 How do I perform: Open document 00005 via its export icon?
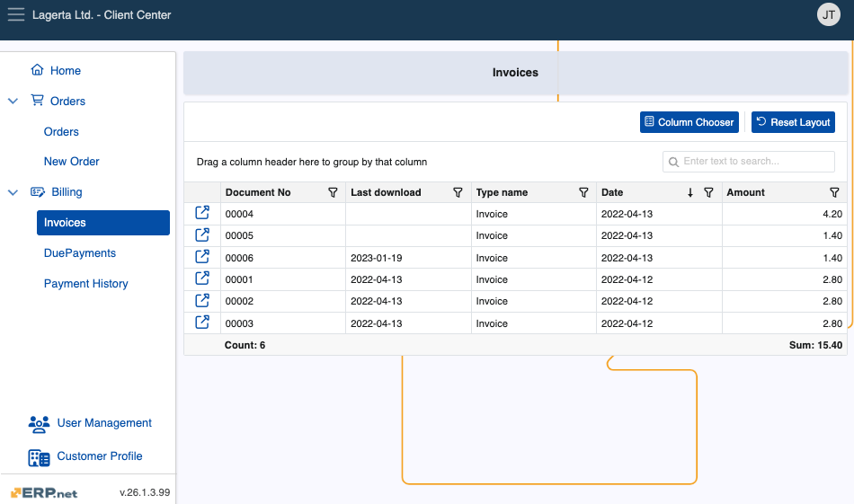tap(202, 234)
